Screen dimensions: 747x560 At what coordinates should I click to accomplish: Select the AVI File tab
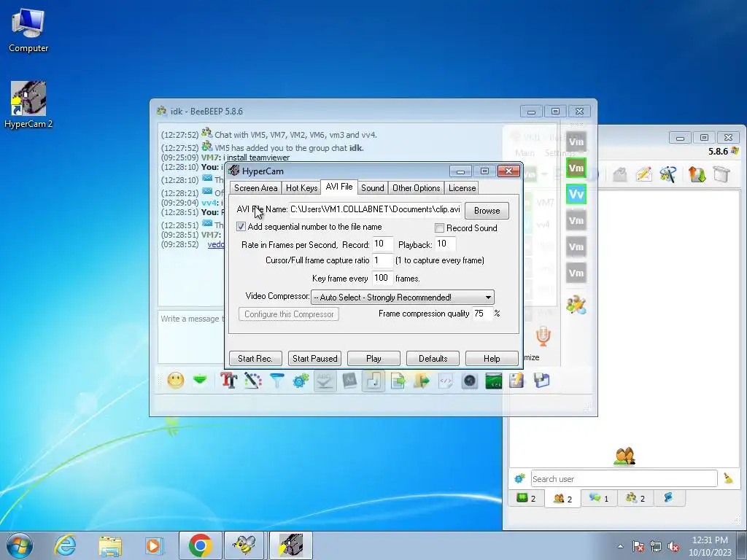pyautogui.click(x=339, y=187)
